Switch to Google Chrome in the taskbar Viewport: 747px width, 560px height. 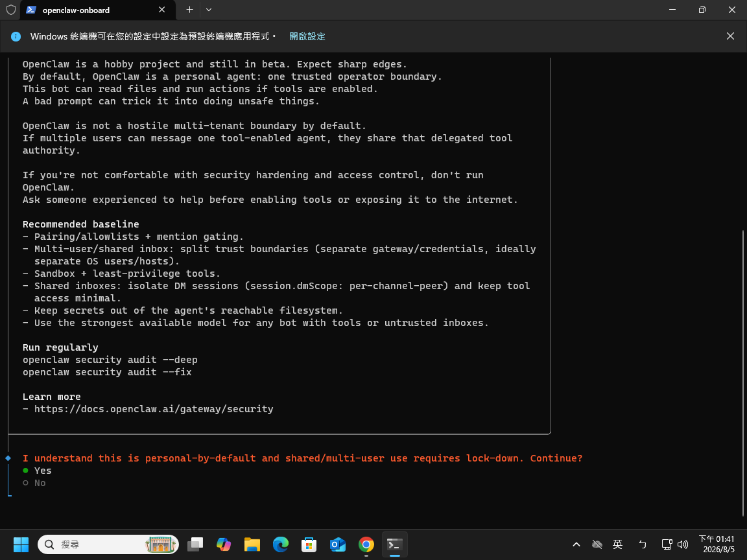click(x=366, y=544)
